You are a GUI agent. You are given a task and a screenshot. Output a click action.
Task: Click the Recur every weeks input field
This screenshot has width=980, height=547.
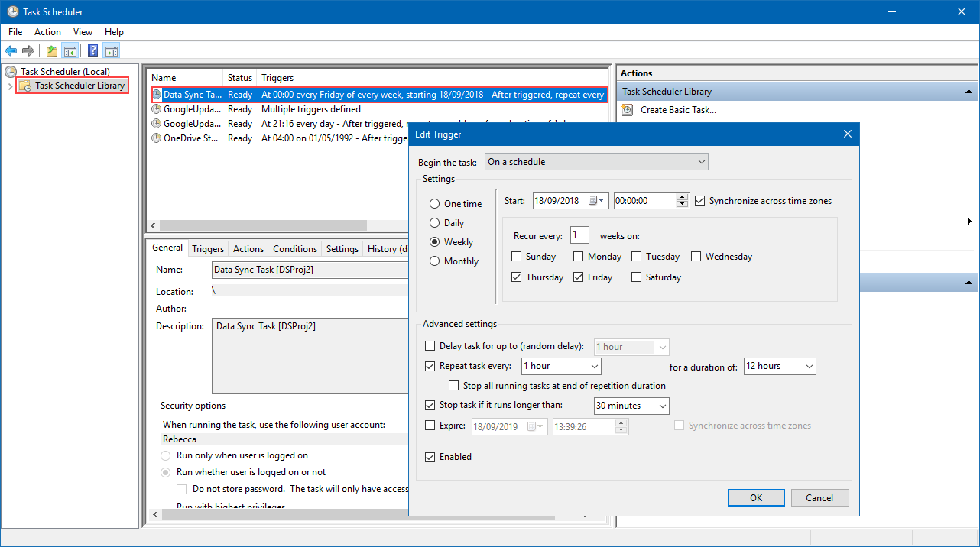[x=579, y=235]
